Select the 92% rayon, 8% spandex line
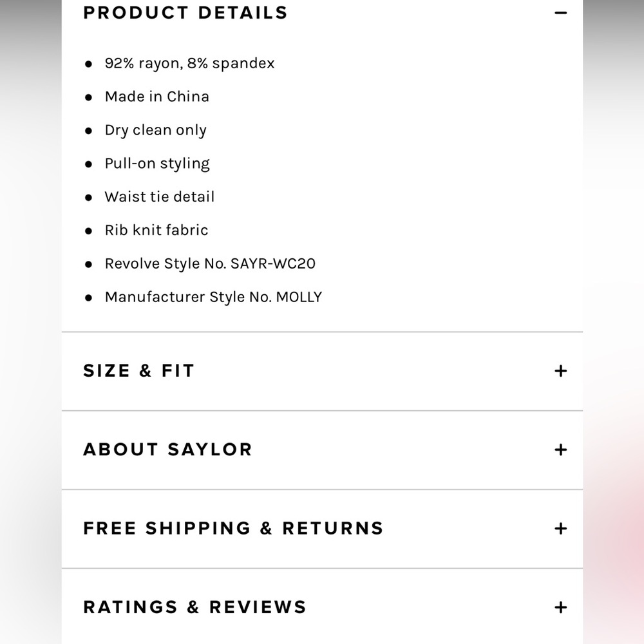 click(x=189, y=63)
